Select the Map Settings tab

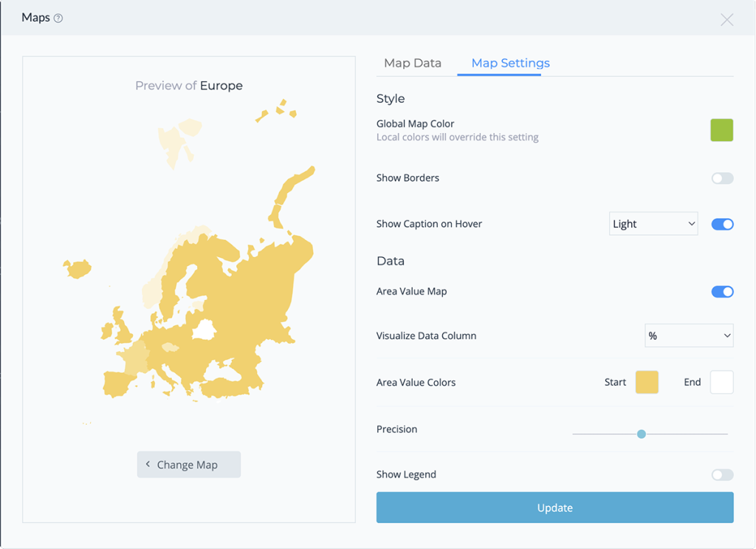coord(509,64)
